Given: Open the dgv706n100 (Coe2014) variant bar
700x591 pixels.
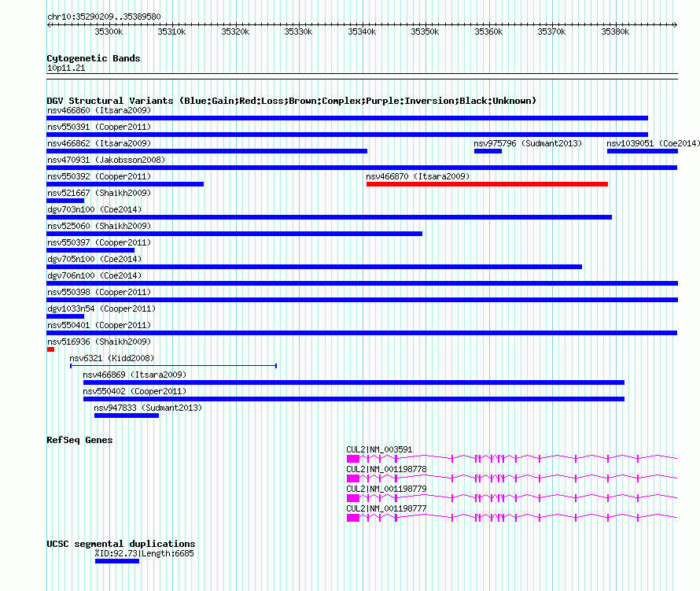Looking at the screenshot, I should (362, 283).
